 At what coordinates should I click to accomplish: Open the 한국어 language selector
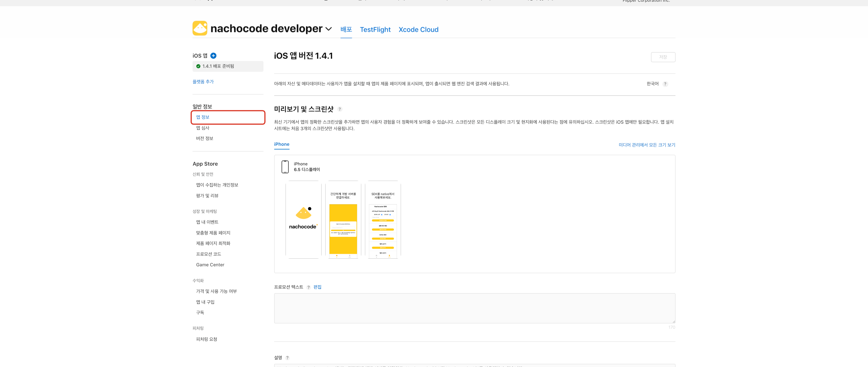[x=652, y=84]
